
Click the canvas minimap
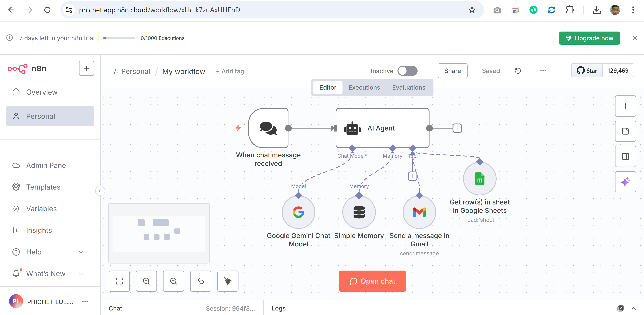tap(159, 233)
